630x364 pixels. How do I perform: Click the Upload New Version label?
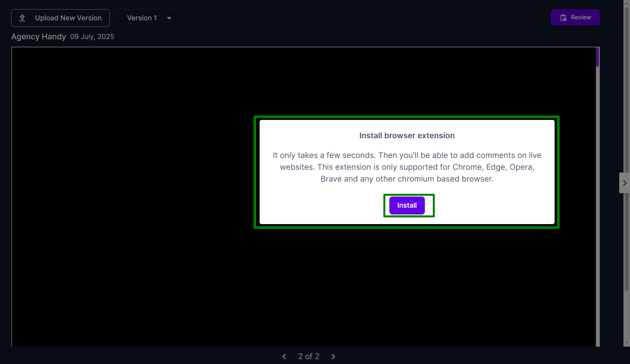click(68, 18)
